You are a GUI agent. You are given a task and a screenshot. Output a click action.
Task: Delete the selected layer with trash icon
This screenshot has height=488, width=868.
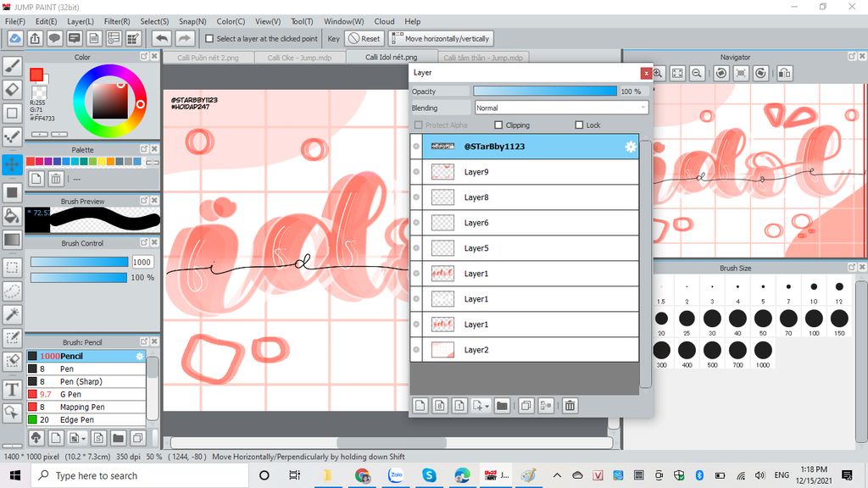570,406
